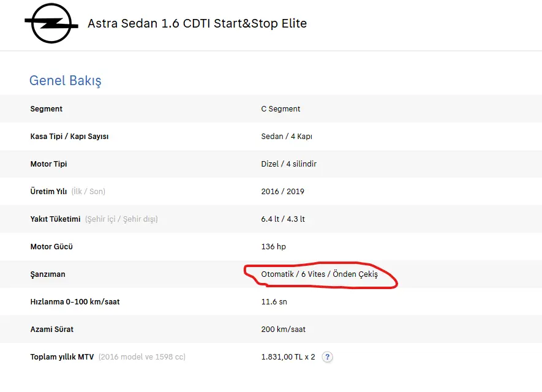Click the Segment row label
This screenshot has width=542, height=392.
(47, 108)
